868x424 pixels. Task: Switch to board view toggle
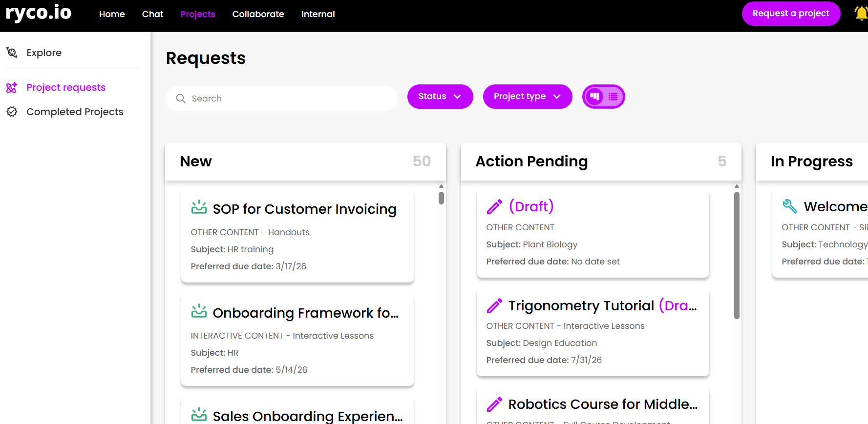(594, 97)
